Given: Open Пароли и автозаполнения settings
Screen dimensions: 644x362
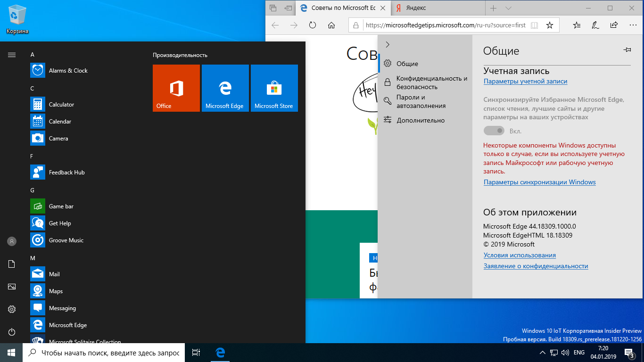Looking at the screenshot, I should pyautogui.click(x=425, y=101).
